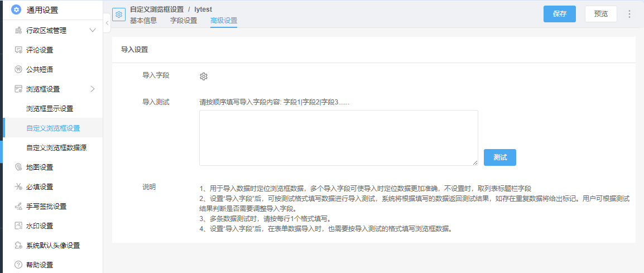Click the lytest breadcrumb text
Screen dimensions: 644x273
pos(203,9)
